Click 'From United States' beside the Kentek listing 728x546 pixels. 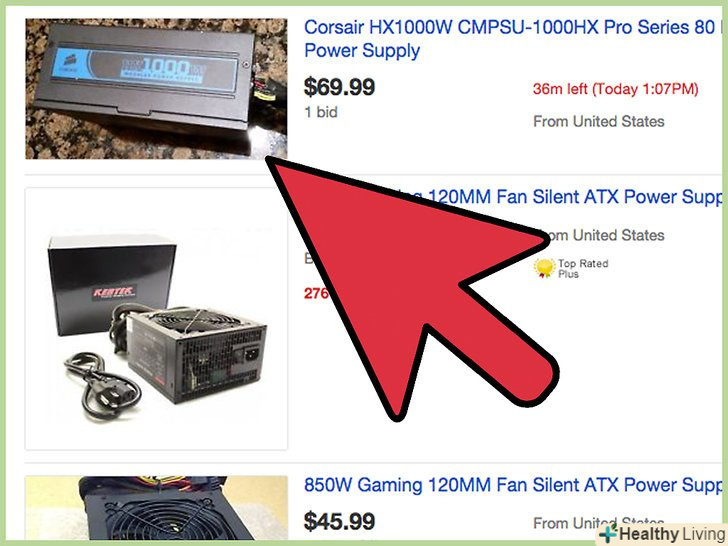605,235
